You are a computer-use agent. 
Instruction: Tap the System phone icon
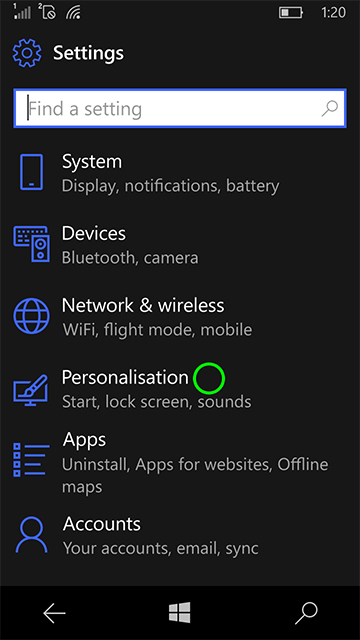[x=31, y=172]
